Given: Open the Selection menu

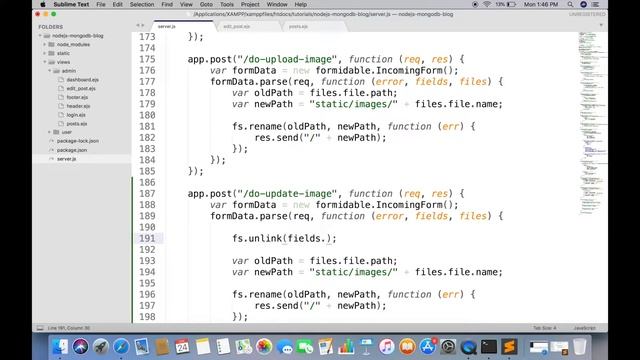Looking at the screenshot, I should 142,4.
